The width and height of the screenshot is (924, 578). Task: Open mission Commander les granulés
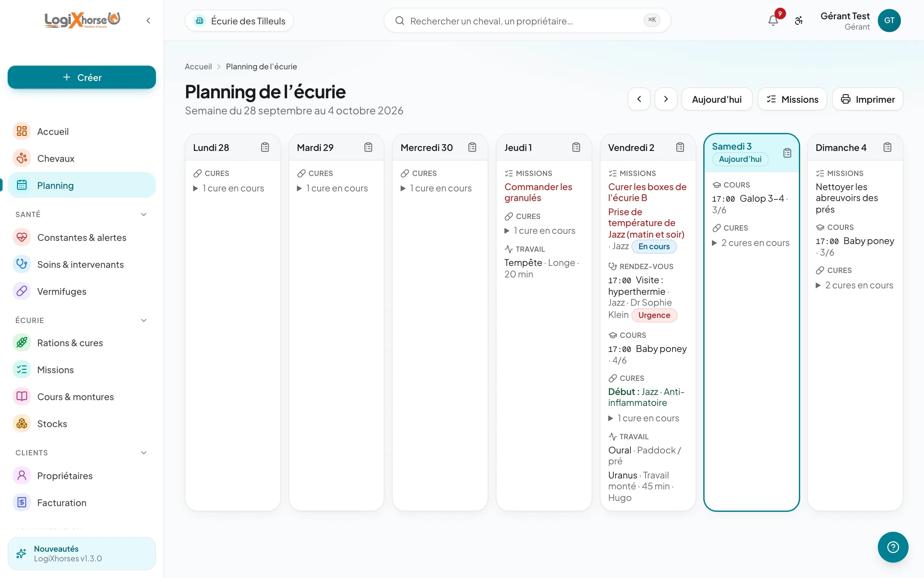click(x=538, y=192)
